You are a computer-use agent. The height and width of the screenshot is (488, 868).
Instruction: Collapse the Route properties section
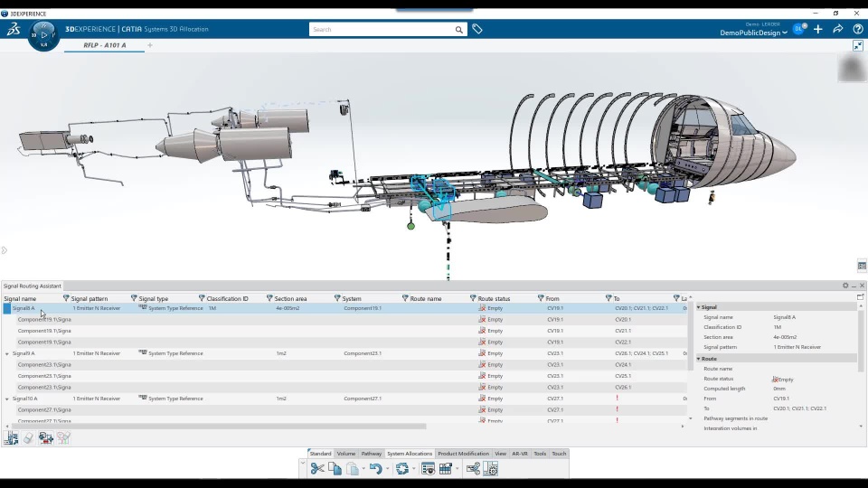[x=699, y=359]
